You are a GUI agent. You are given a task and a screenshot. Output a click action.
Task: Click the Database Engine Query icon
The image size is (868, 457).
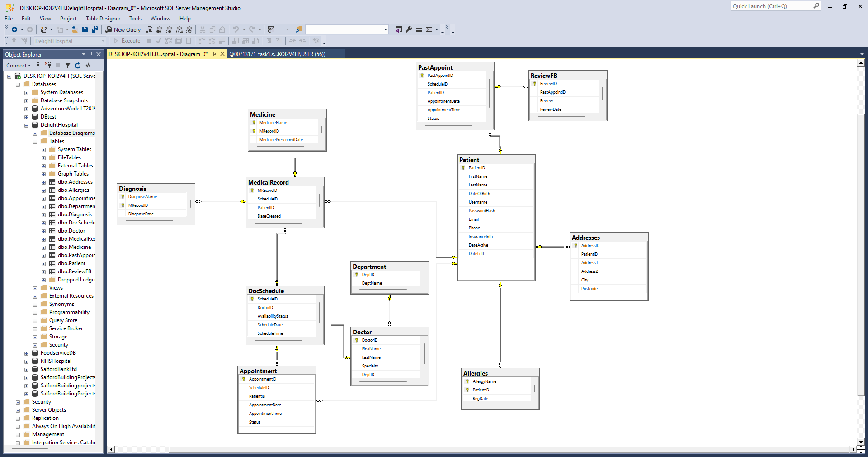tap(149, 29)
